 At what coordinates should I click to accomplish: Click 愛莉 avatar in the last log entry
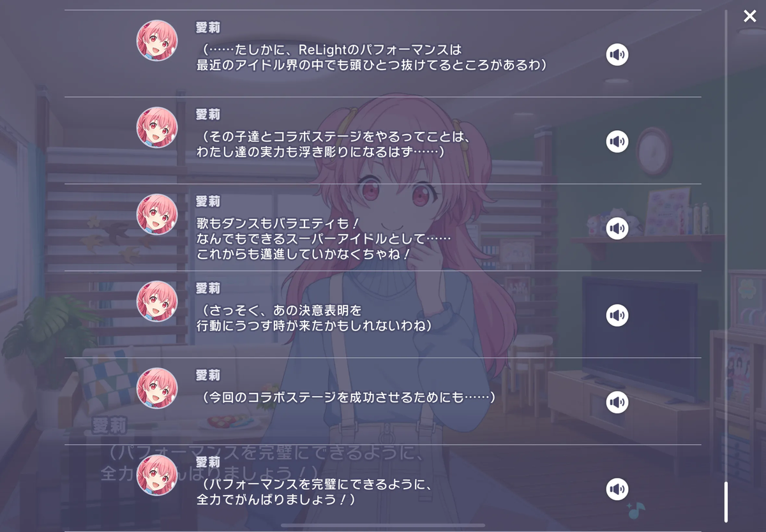click(157, 475)
